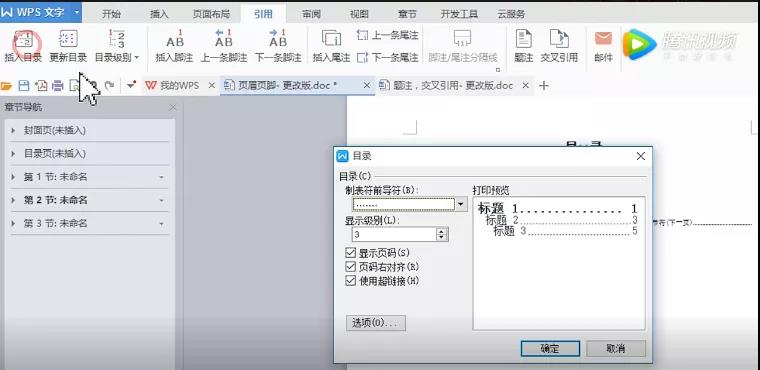
Task: Switch to the 页面布局 ribbon tab
Action: [x=211, y=14]
